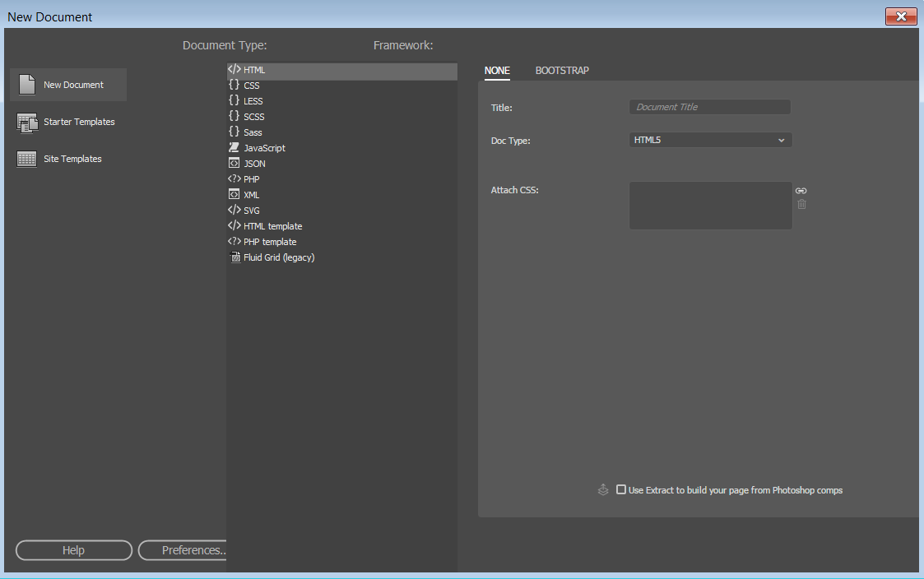The width and height of the screenshot is (924, 579).
Task: Select the JavaScript document type
Action: 263,147
